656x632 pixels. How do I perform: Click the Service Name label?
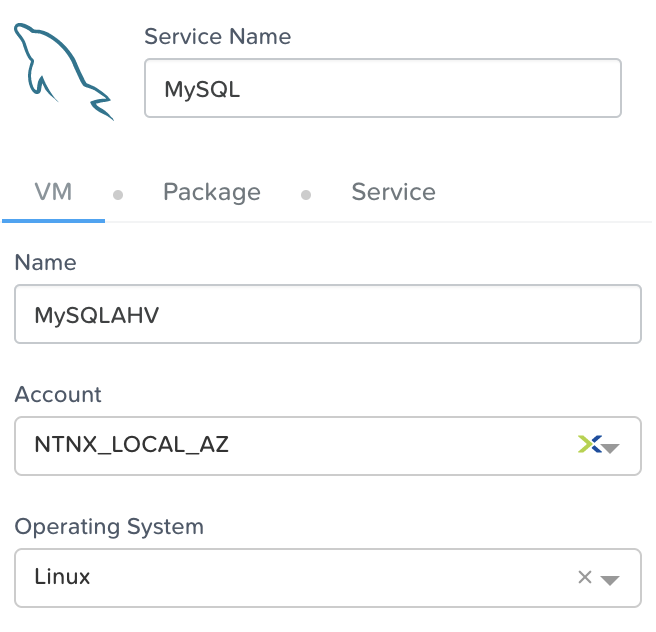point(218,37)
